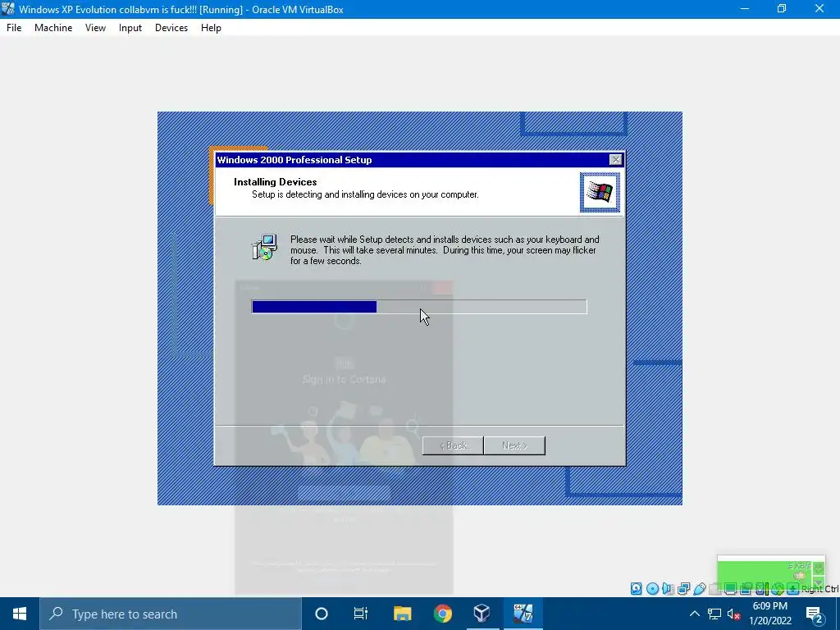This screenshot has width=840, height=630.
Task: Click the Right Ctrl host key label
Action: (x=820, y=589)
